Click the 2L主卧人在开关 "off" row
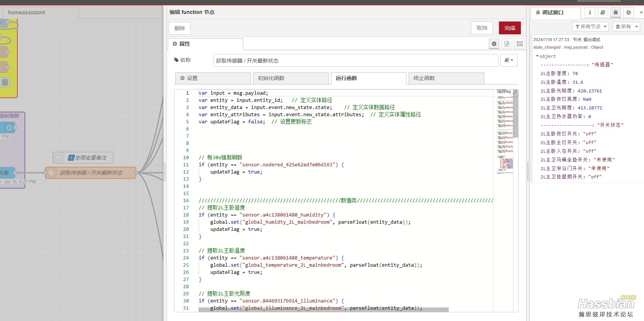The image size is (644, 321). pos(568,151)
